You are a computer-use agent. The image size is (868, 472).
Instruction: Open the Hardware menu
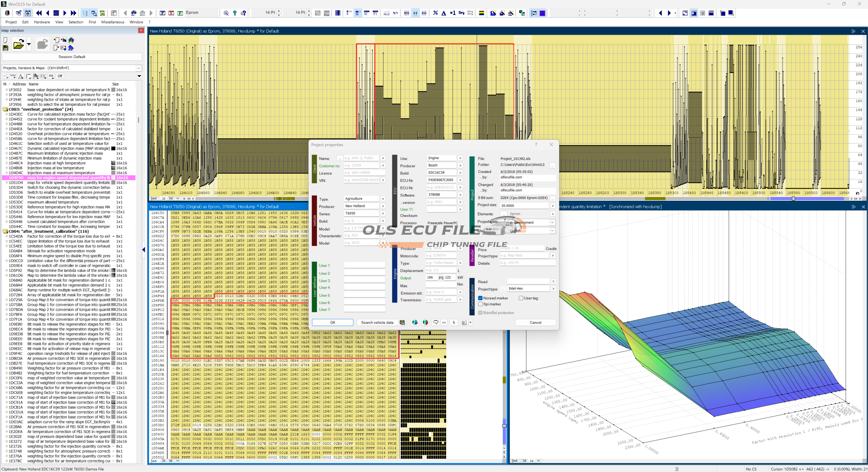pyautogui.click(x=42, y=22)
